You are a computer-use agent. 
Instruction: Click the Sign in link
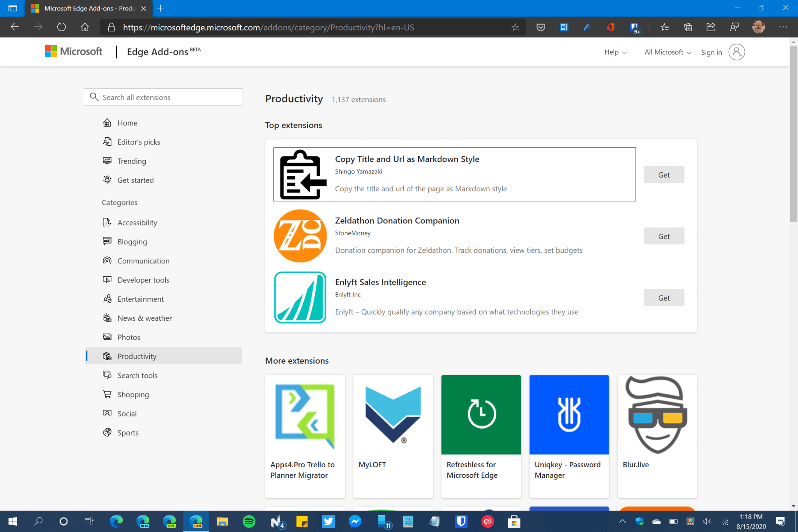pos(711,52)
